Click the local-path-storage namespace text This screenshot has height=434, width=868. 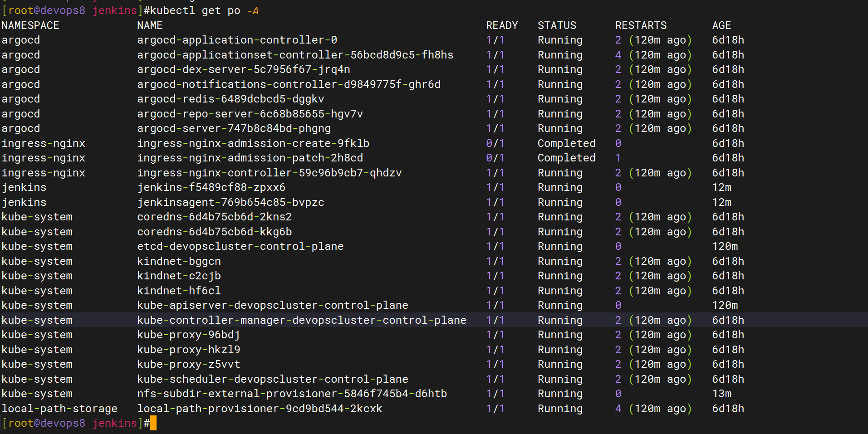[59, 409]
